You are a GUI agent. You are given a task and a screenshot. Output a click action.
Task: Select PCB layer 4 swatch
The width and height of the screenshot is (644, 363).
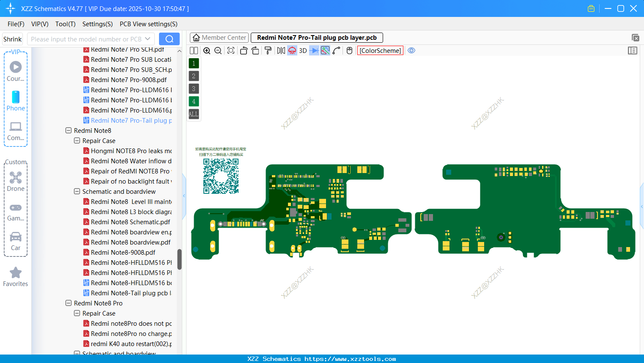(x=193, y=101)
